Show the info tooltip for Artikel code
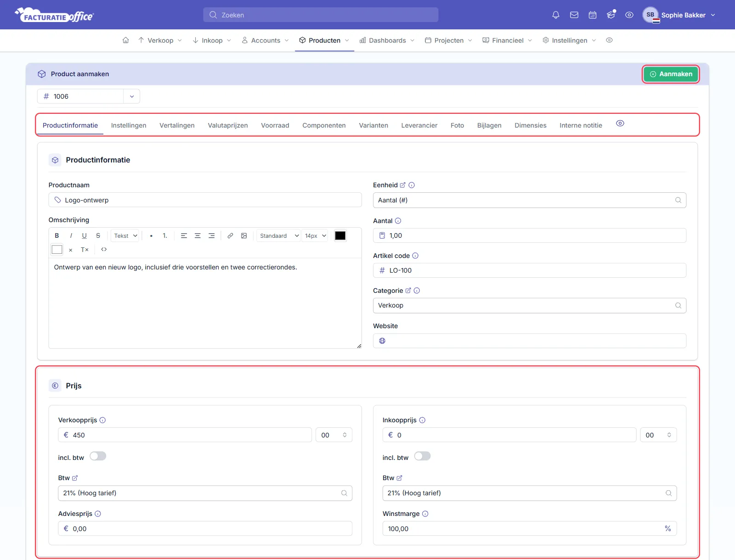This screenshot has height=560, width=735. click(415, 256)
